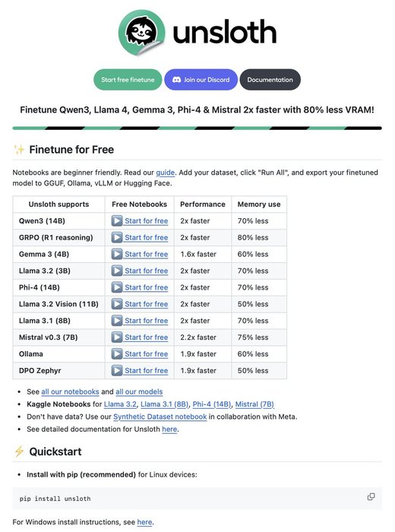Click Start for free link for Llama 3.2 (3B)

(146, 271)
